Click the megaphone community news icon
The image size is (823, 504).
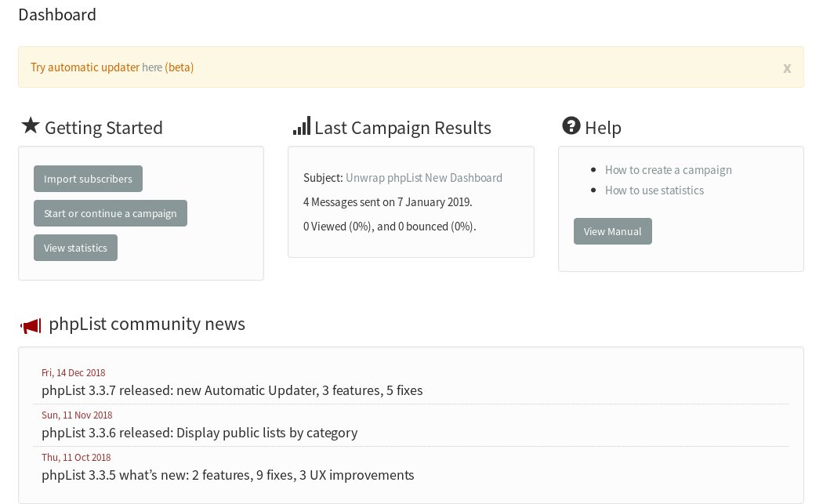pyautogui.click(x=31, y=326)
